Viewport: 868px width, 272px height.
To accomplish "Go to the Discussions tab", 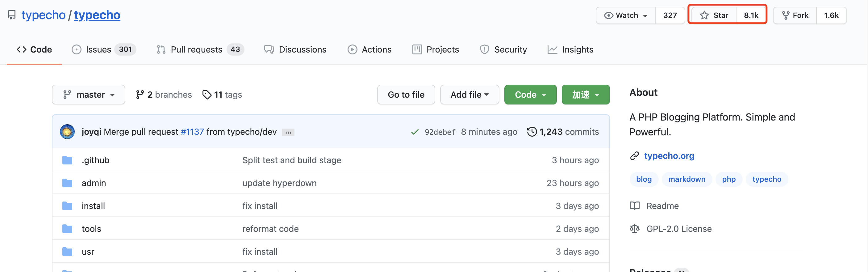I will [x=295, y=49].
